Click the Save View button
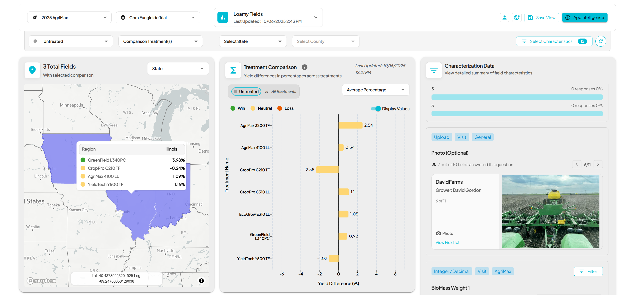The width and height of the screenshot is (644, 295). pyautogui.click(x=542, y=18)
